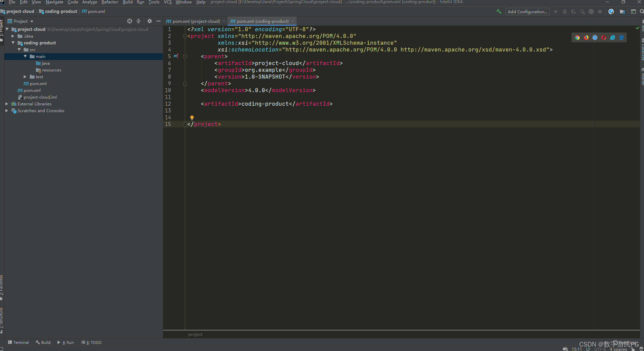Click the Debug bug icon in the toolbar
644x351 pixels.
565,12
